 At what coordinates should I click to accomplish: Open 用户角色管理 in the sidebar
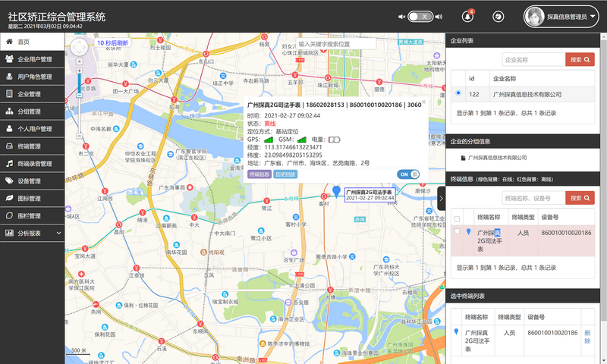click(x=32, y=77)
